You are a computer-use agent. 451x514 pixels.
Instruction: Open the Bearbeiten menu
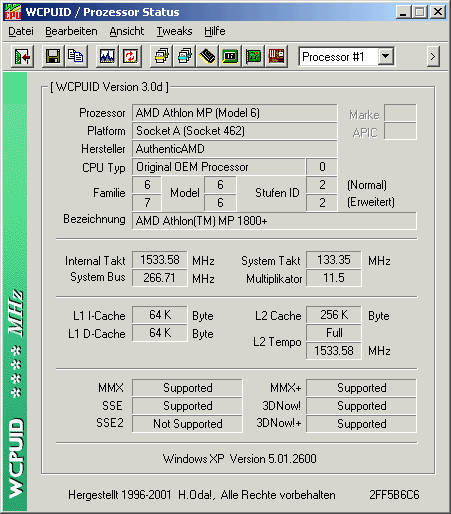click(71, 31)
